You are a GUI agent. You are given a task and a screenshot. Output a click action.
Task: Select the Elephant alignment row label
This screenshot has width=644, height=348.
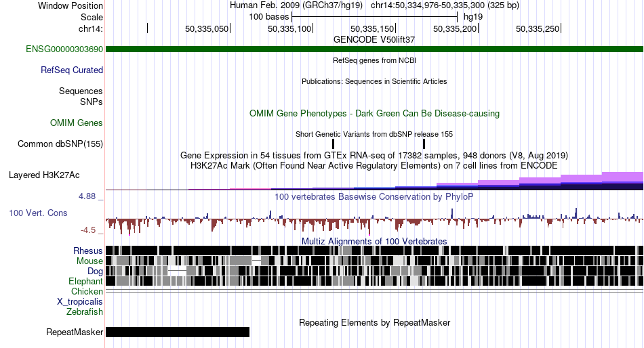(85, 281)
